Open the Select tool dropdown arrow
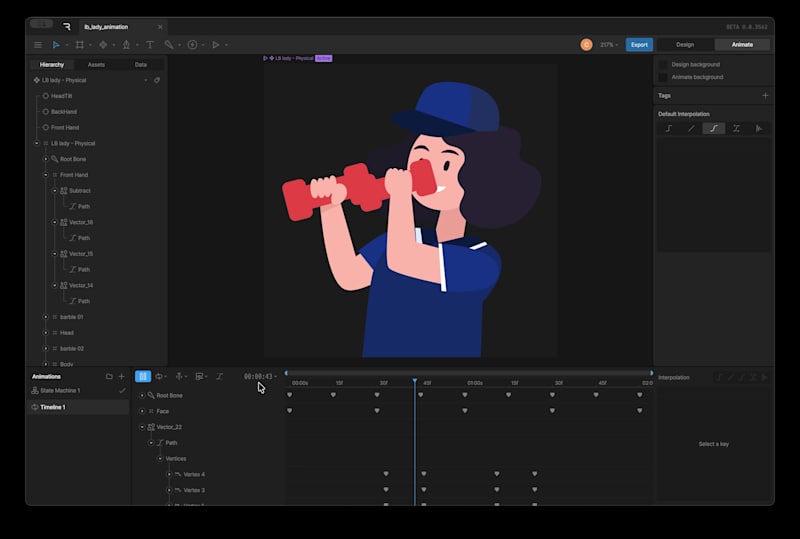Image resolution: width=800 pixels, height=539 pixels. [67, 45]
